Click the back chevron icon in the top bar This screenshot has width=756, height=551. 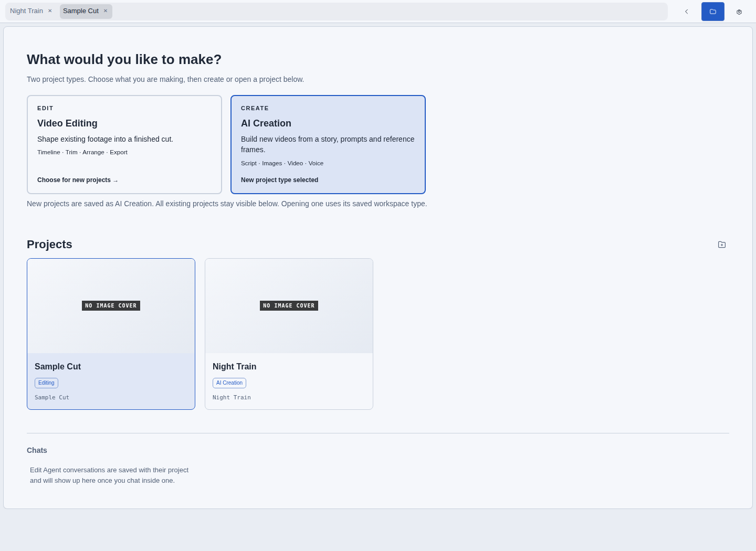pos(687,12)
